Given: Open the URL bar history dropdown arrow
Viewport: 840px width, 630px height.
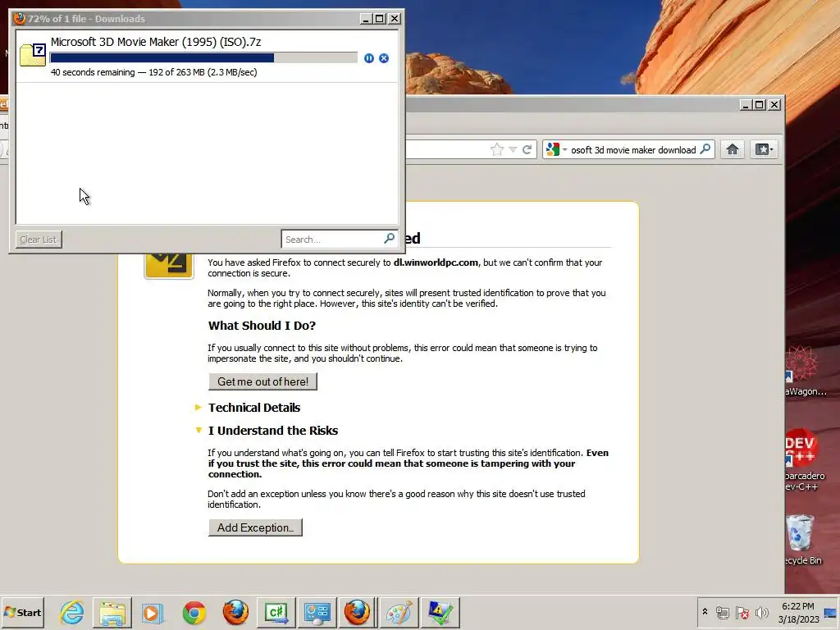Looking at the screenshot, I should pos(513,149).
